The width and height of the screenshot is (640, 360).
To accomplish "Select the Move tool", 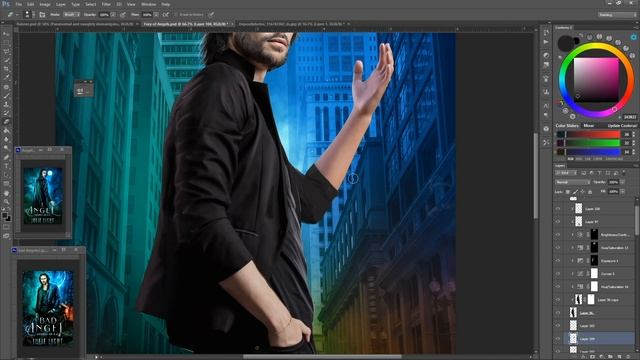I will [6, 34].
